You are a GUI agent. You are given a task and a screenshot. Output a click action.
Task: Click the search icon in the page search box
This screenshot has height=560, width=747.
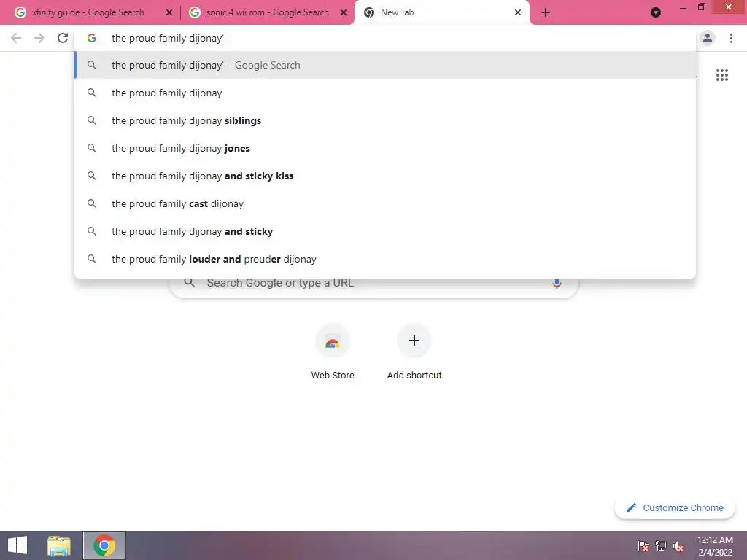(x=189, y=282)
